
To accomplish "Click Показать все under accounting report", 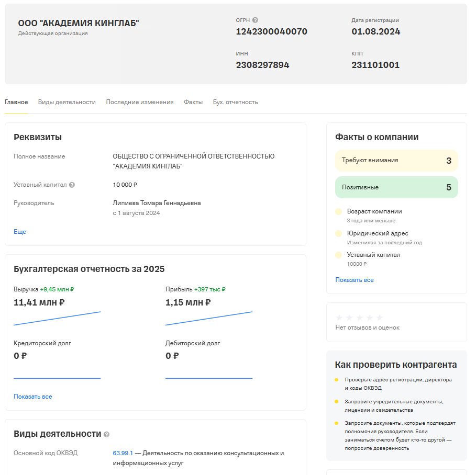I will [x=33, y=397].
